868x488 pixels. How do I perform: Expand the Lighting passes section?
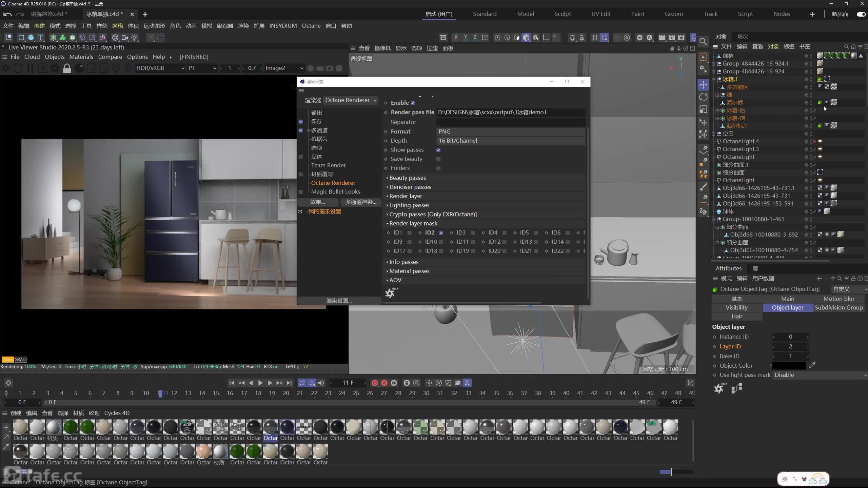[x=409, y=205]
